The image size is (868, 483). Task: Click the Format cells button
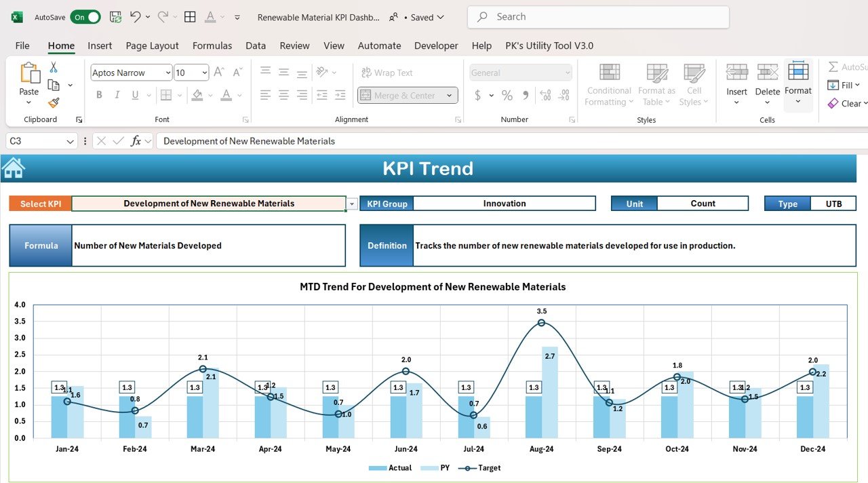coord(798,85)
